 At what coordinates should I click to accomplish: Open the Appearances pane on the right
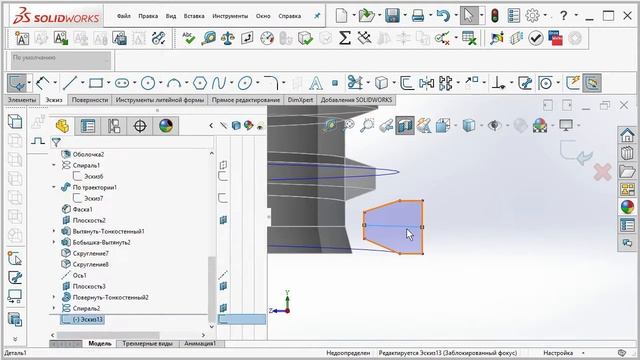pyautogui.click(x=627, y=207)
